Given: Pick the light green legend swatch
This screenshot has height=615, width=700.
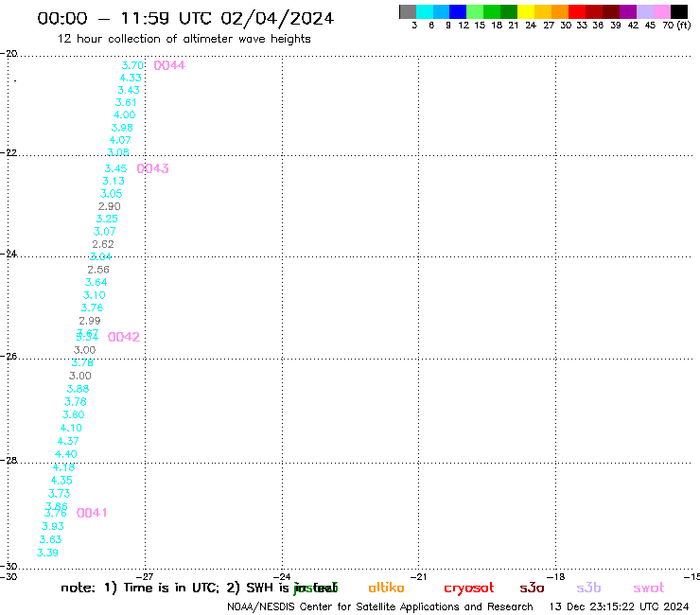Looking at the screenshot, I should (x=475, y=11).
